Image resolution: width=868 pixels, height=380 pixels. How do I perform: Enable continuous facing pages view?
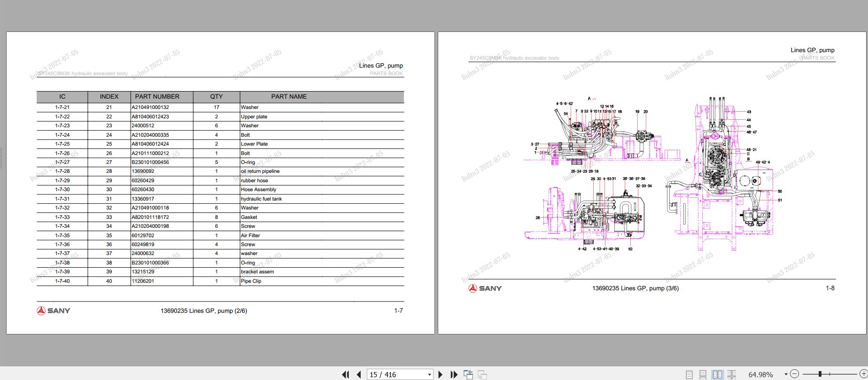[731, 374]
